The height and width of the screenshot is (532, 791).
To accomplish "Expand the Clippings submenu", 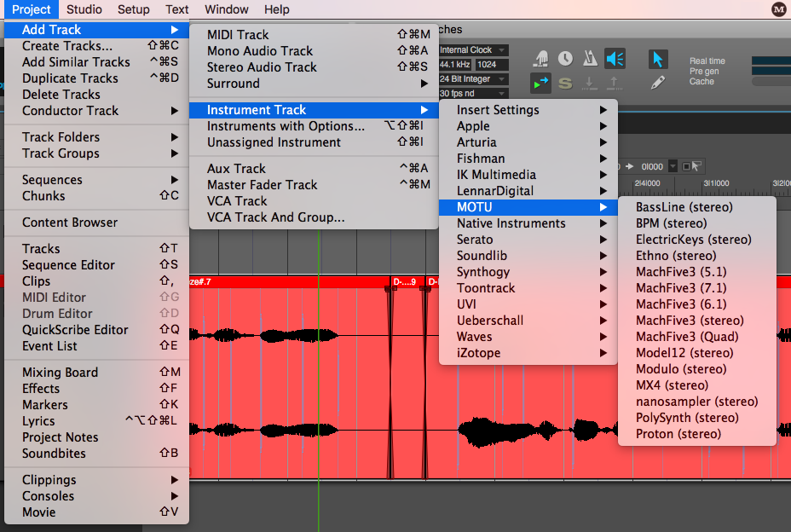I will pos(96,479).
